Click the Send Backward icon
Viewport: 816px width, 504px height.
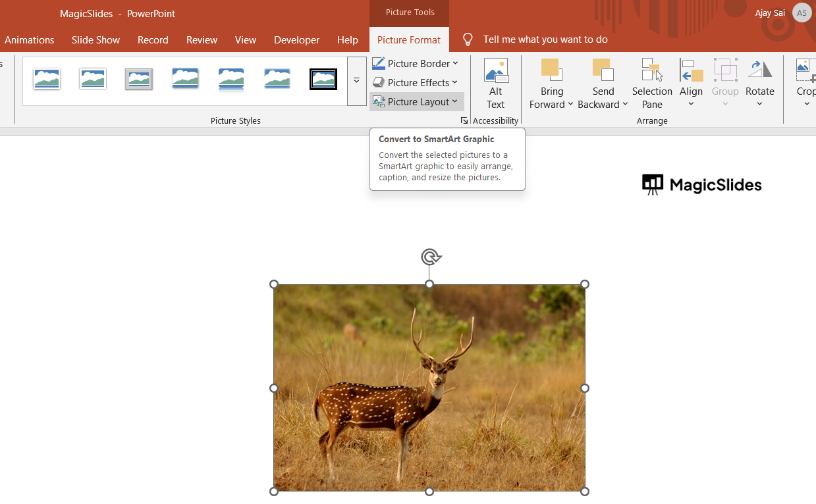point(603,70)
